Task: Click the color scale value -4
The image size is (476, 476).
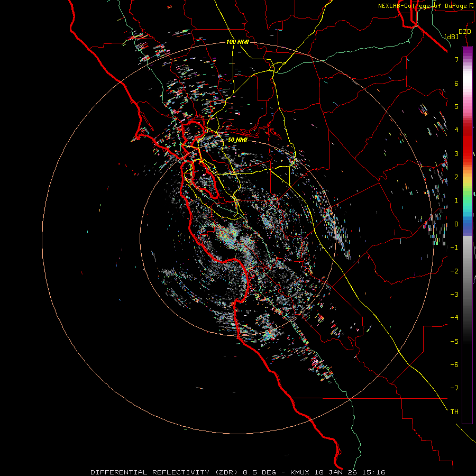Action: click(x=454, y=318)
